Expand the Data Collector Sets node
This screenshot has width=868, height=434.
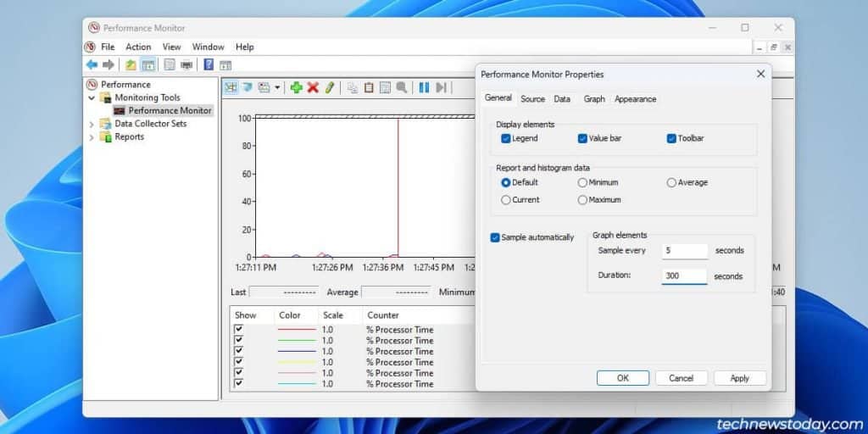(92, 124)
